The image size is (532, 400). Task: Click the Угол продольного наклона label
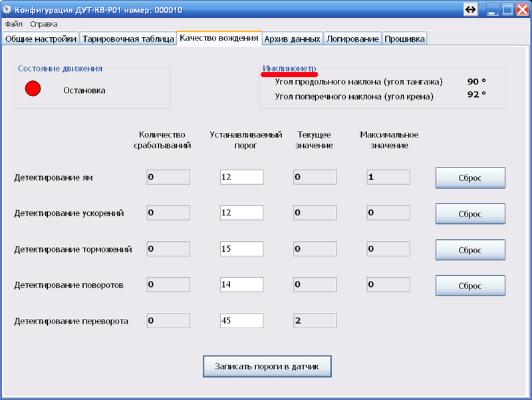click(358, 82)
